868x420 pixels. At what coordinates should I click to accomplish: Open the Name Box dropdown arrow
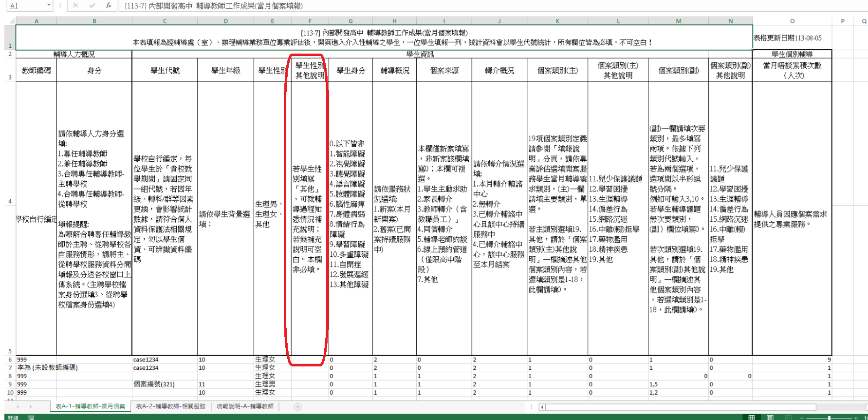[x=49, y=5]
